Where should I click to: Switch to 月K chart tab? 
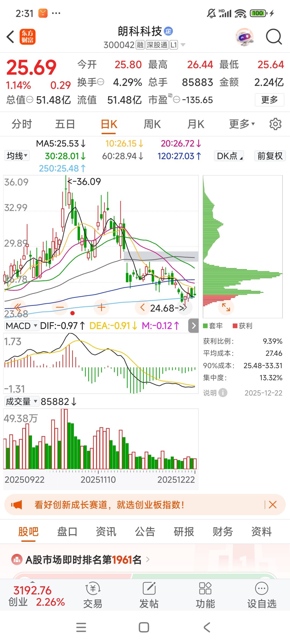click(196, 124)
